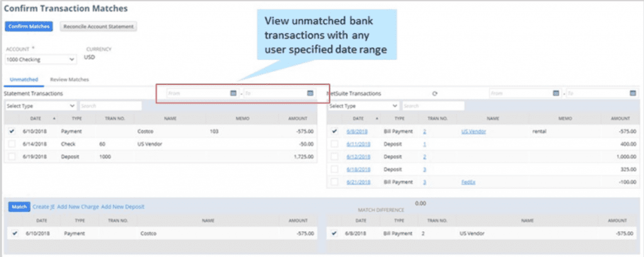This screenshot has height=257, width=644.
Task: Open NetSuite Transactions Select Type dropdown
Action: point(363,106)
